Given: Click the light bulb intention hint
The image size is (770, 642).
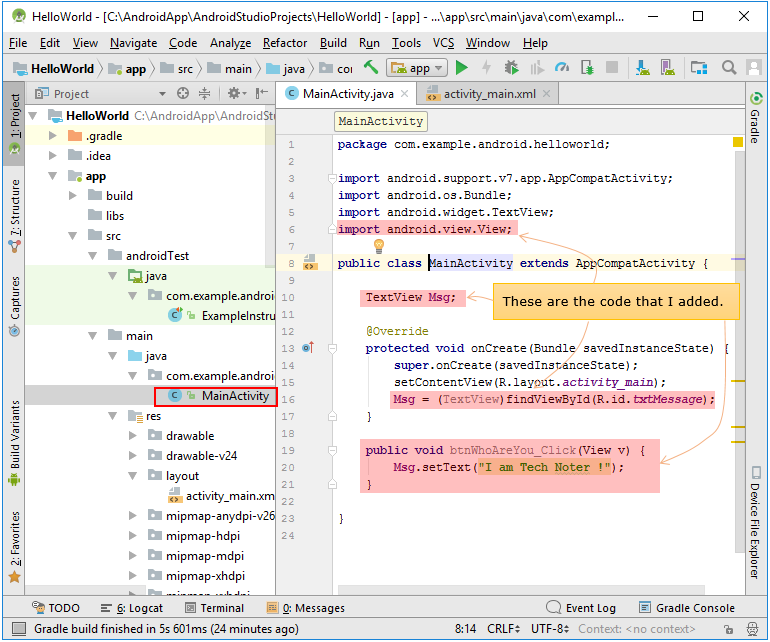Looking at the screenshot, I should tap(379, 245).
